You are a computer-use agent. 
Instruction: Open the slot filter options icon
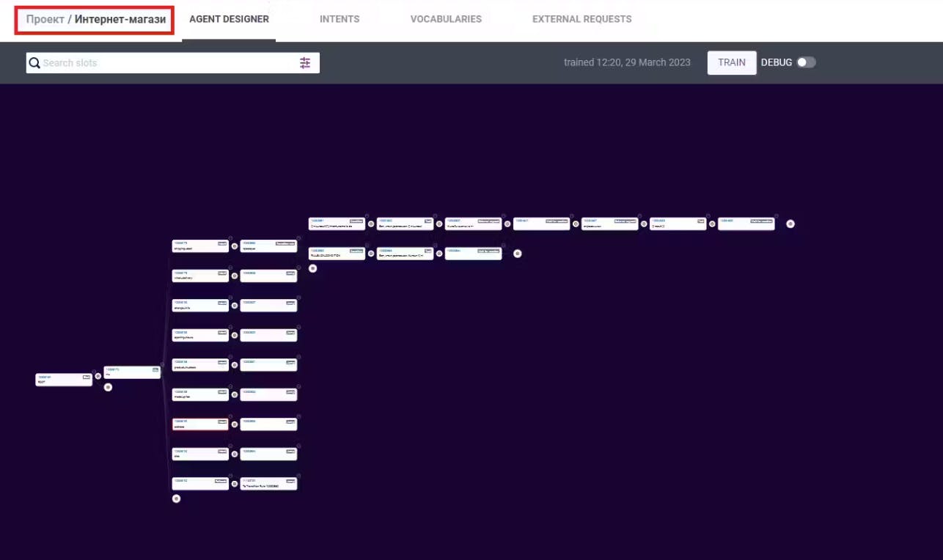click(305, 63)
